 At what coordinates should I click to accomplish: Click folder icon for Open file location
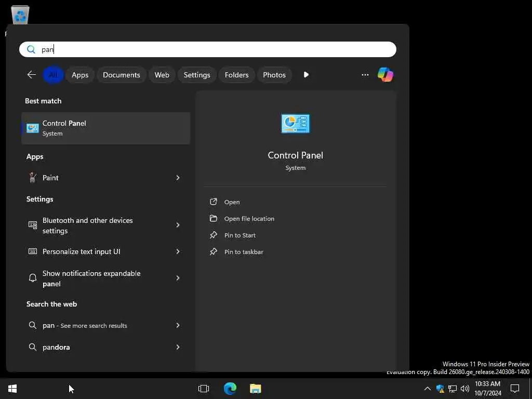click(x=214, y=219)
